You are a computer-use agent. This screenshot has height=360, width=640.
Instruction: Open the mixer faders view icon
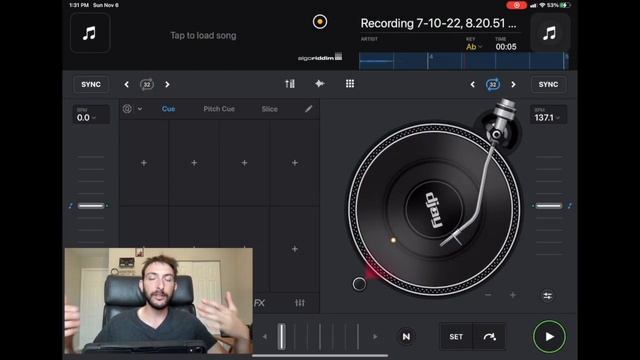point(290,84)
